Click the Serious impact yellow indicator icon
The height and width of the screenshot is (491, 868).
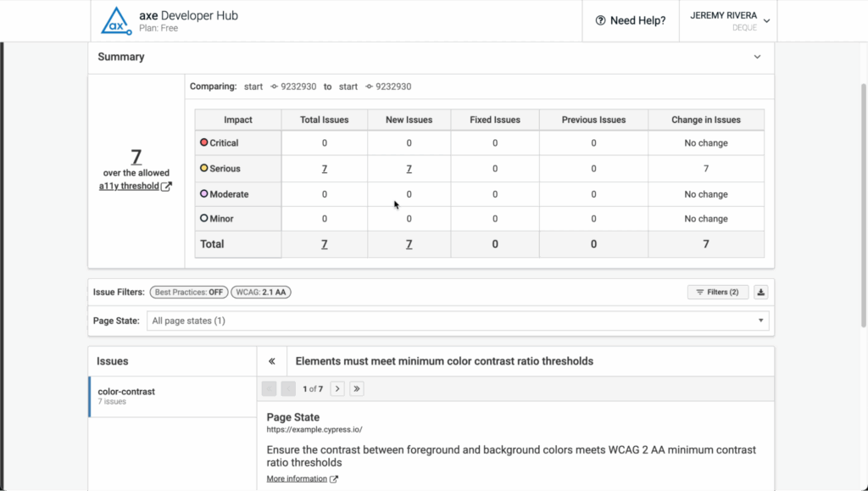203,169
